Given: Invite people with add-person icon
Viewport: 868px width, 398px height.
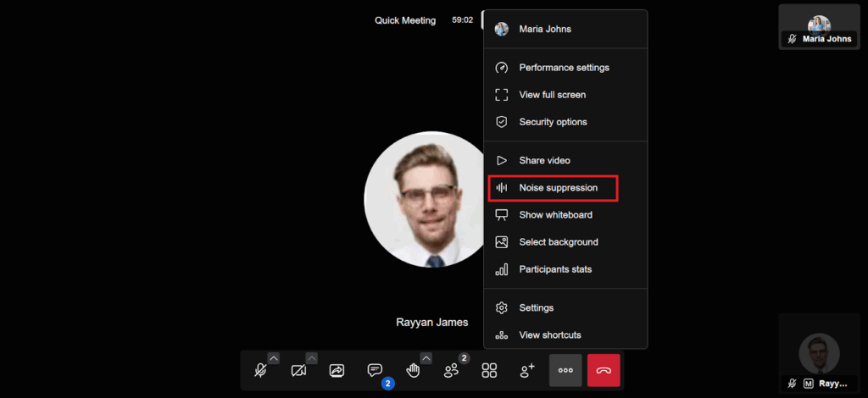Looking at the screenshot, I should tap(527, 371).
